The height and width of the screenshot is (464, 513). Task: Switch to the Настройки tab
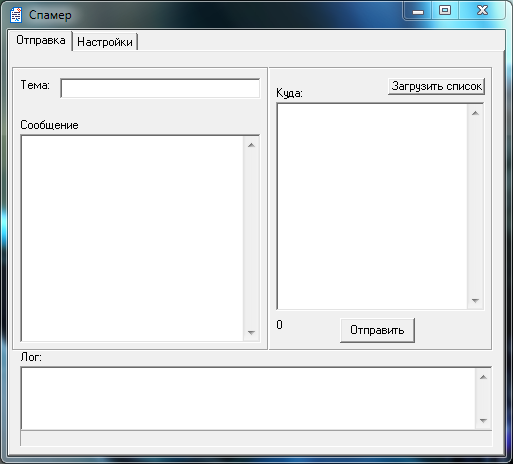coord(105,42)
